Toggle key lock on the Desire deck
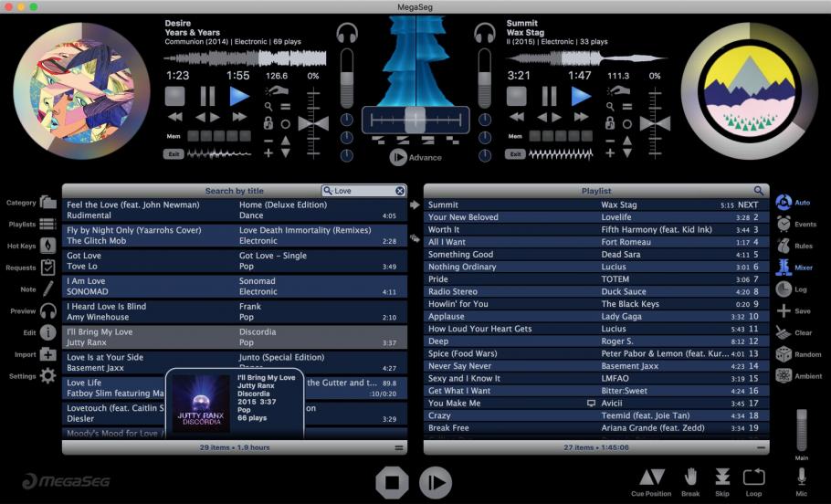 point(268,123)
